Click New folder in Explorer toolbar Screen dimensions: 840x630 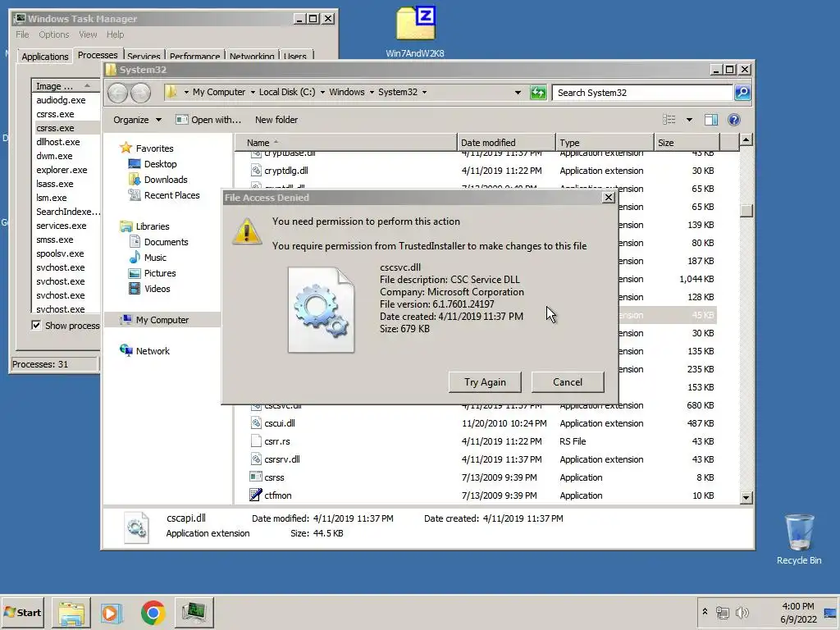pyautogui.click(x=276, y=120)
